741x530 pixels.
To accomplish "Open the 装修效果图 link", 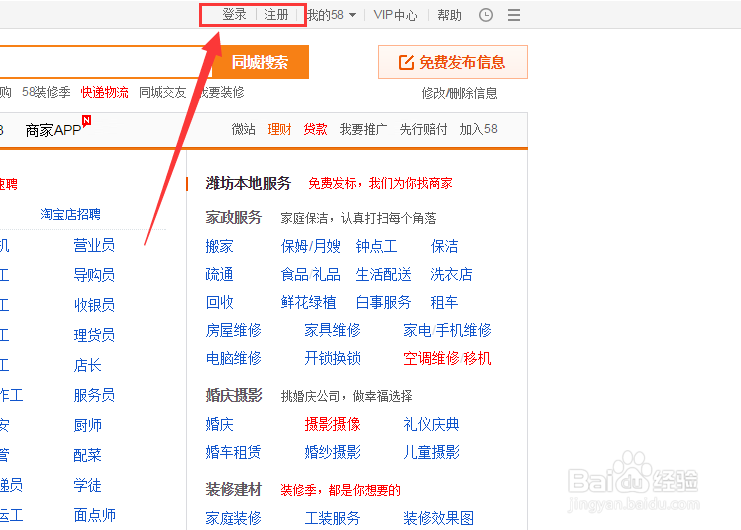I will click(x=439, y=518).
